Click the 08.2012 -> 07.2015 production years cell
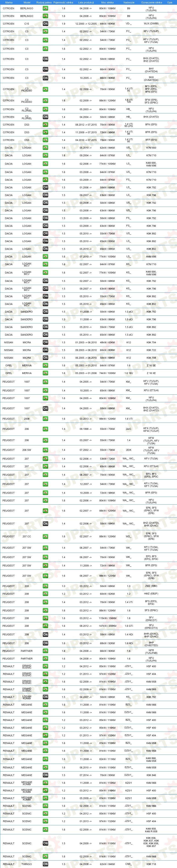Screen dimensions: 177x868 pyautogui.click(x=86, y=125)
